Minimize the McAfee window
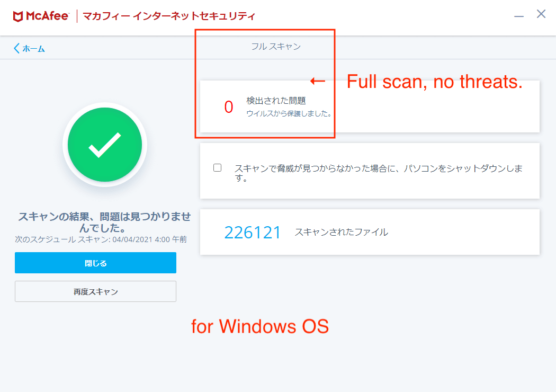 [519, 16]
